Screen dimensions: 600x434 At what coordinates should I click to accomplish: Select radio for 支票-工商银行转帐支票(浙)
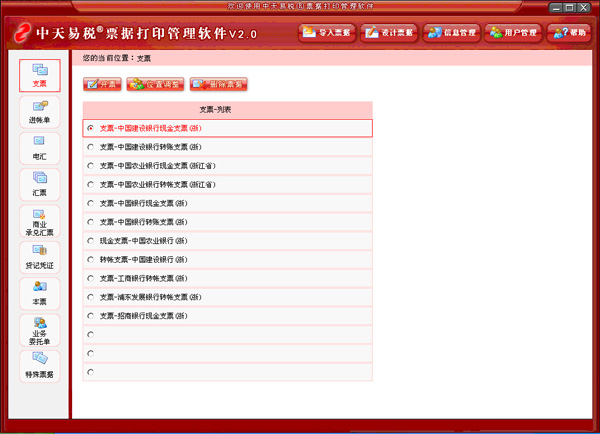click(91, 278)
